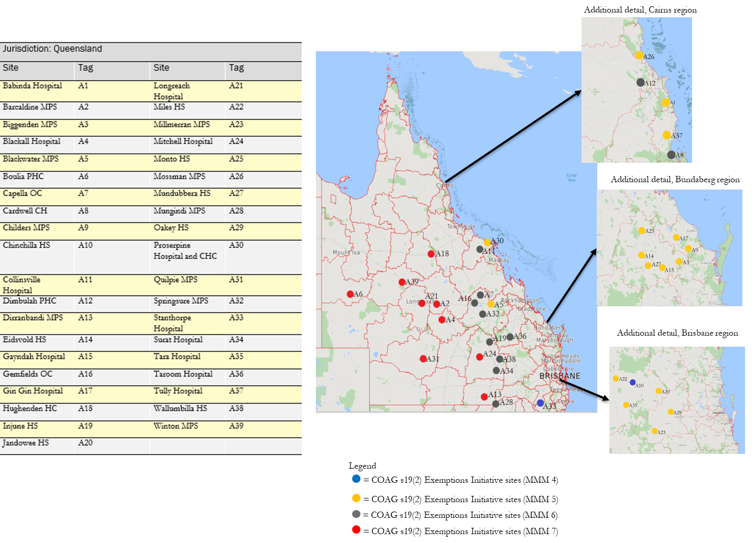
Task: Click the blue legend dot
Action: point(356,479)
